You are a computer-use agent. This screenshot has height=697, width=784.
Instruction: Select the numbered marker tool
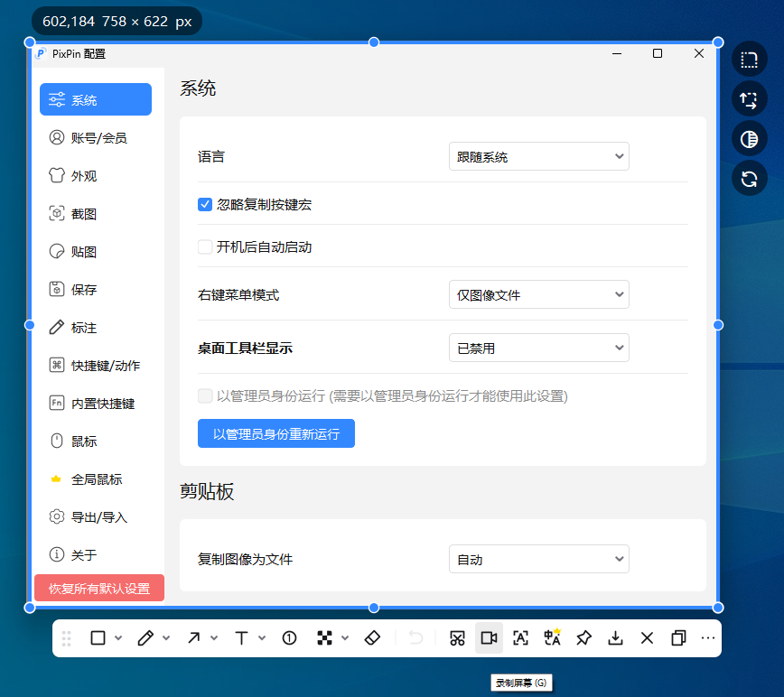click(x=290, y=638)
